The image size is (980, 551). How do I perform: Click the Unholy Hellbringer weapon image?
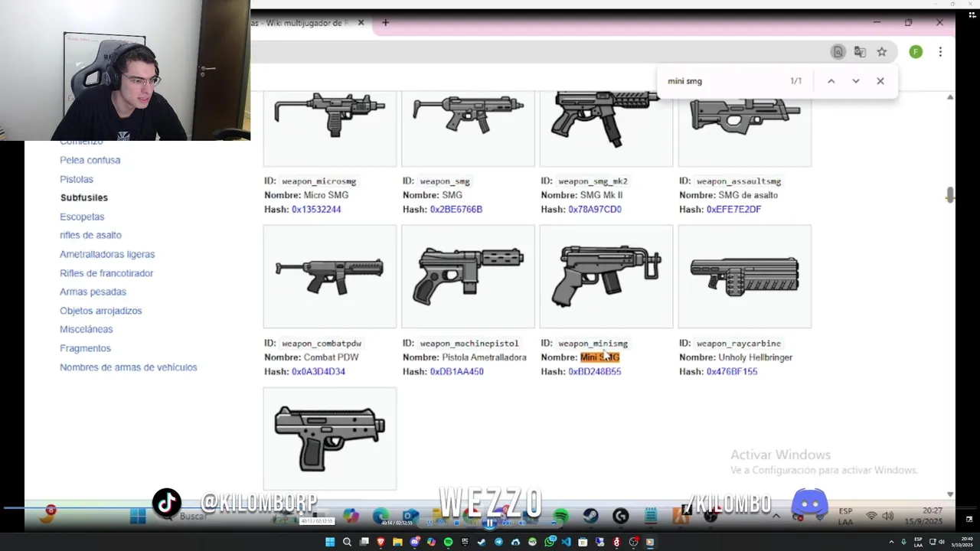pyautogui.click(x=744, y=276)
